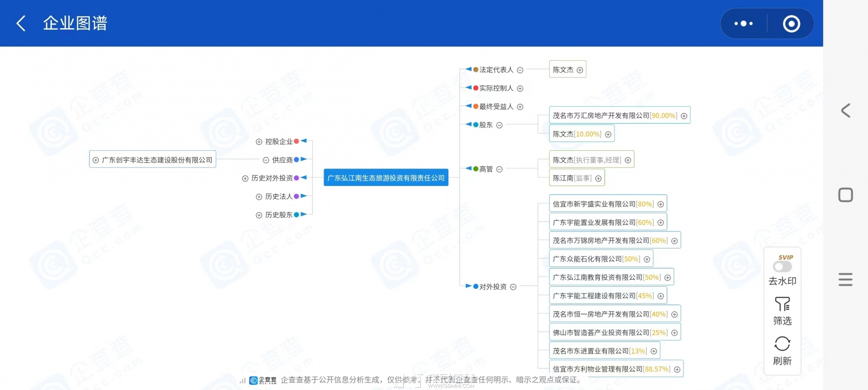Open 佛山市智造荟产业投资有限公司[25%] node

tap(615, 332)
